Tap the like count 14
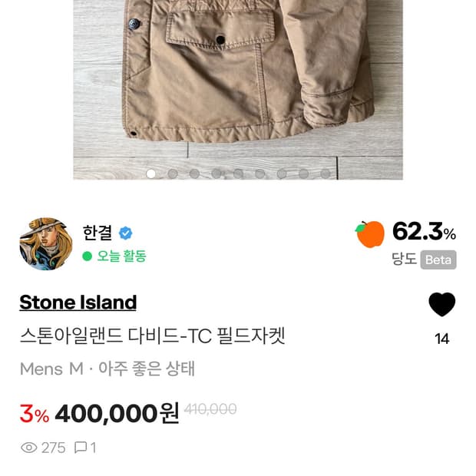The height and width of the screenshot is (476, 476). click(441, 339)
